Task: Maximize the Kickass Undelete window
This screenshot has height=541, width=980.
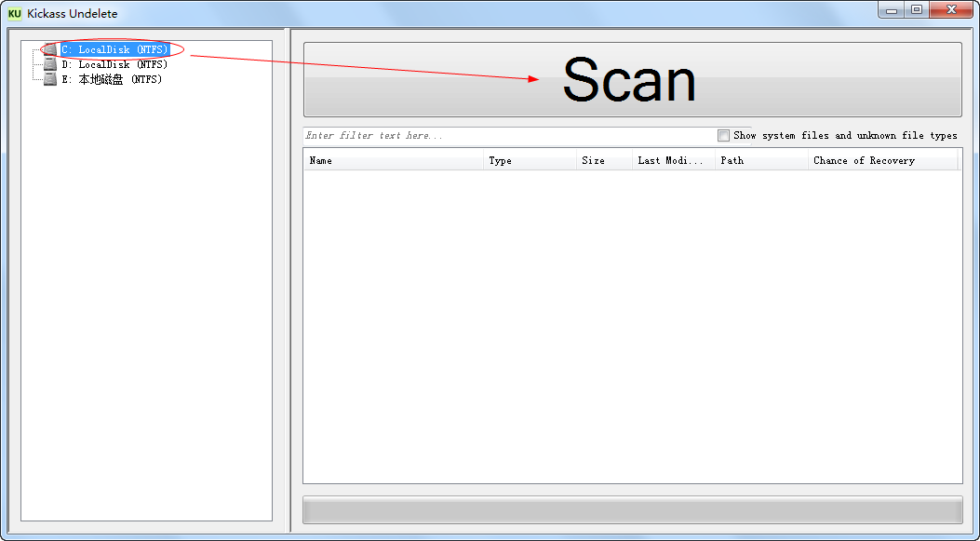Action: click(x=917, y=10)
